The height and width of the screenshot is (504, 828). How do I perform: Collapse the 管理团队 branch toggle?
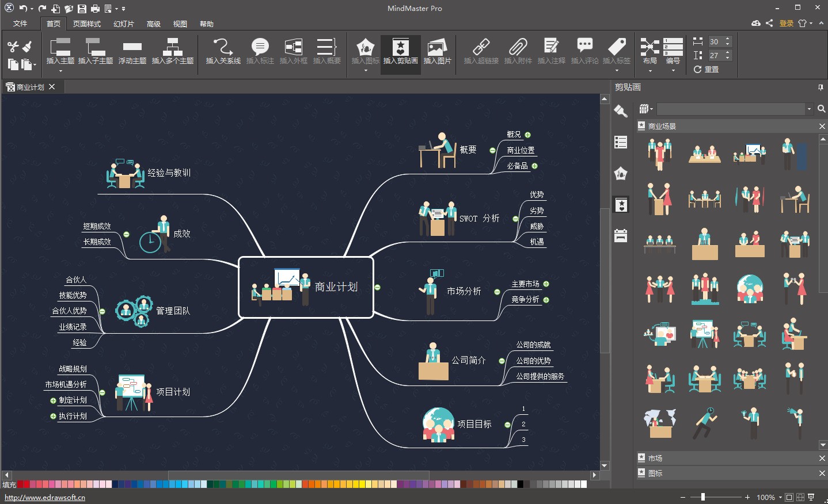pos(102,311)
